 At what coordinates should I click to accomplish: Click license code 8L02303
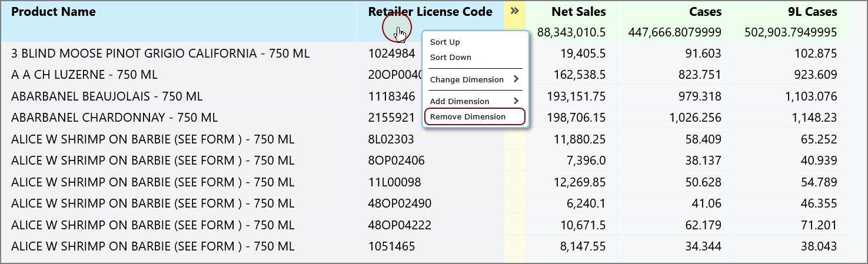[391, 139]
